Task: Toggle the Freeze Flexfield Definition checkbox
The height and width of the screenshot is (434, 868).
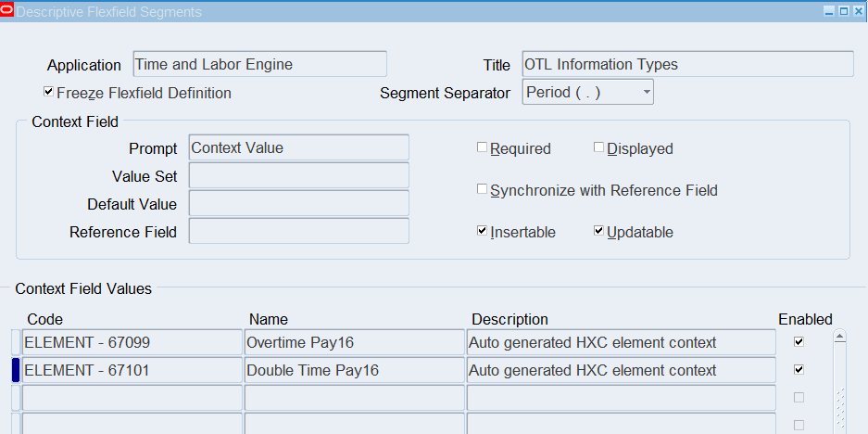Action: click(49, 93)
